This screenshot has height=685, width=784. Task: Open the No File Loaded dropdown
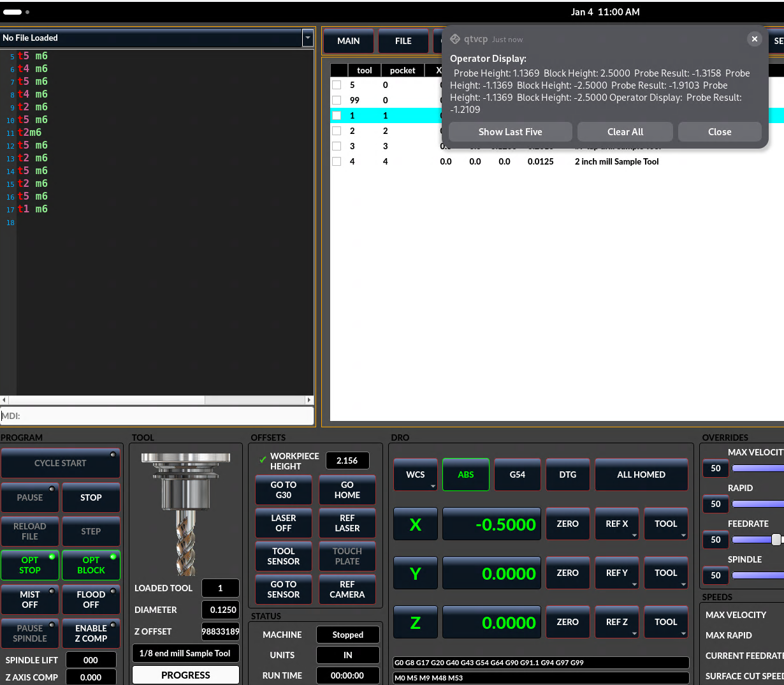coord(308,38)
